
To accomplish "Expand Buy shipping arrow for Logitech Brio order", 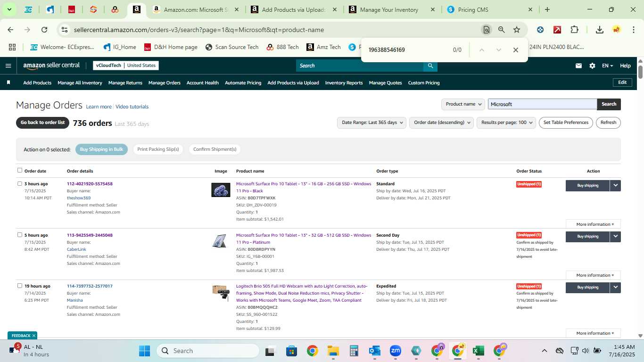I will [x=615, y=287].
